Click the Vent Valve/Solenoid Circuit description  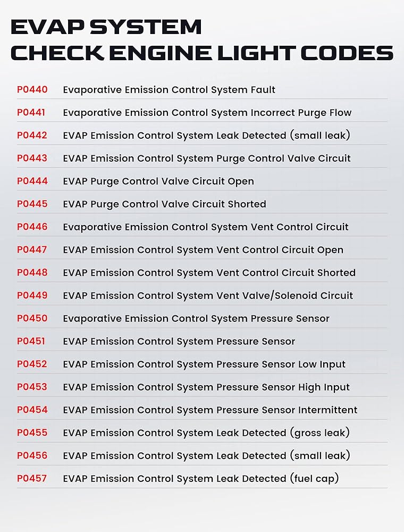pos(208,296)
